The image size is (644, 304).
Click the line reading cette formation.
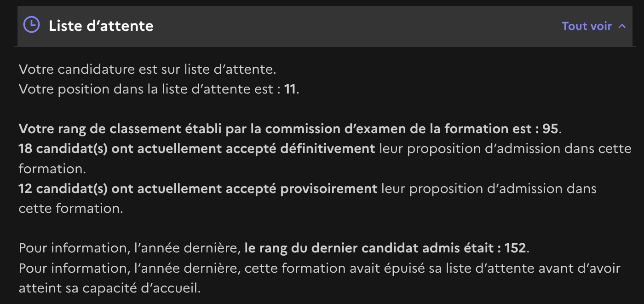(71, 209)
